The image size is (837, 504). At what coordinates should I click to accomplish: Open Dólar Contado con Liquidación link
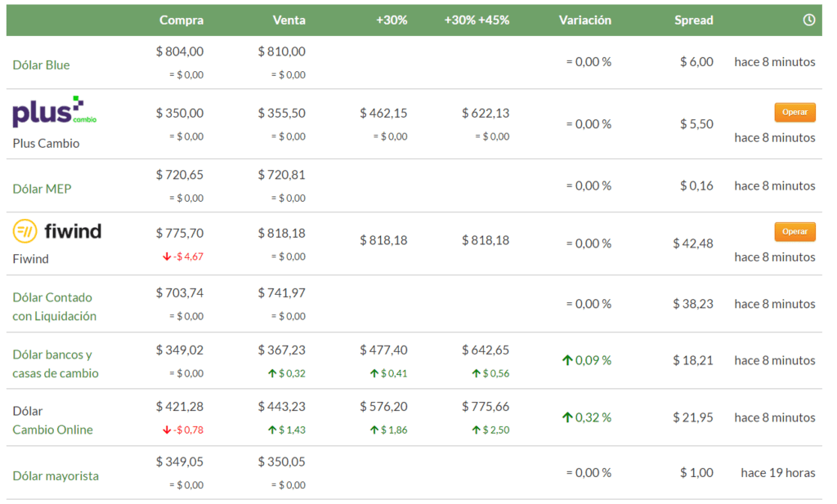[54, 306]
